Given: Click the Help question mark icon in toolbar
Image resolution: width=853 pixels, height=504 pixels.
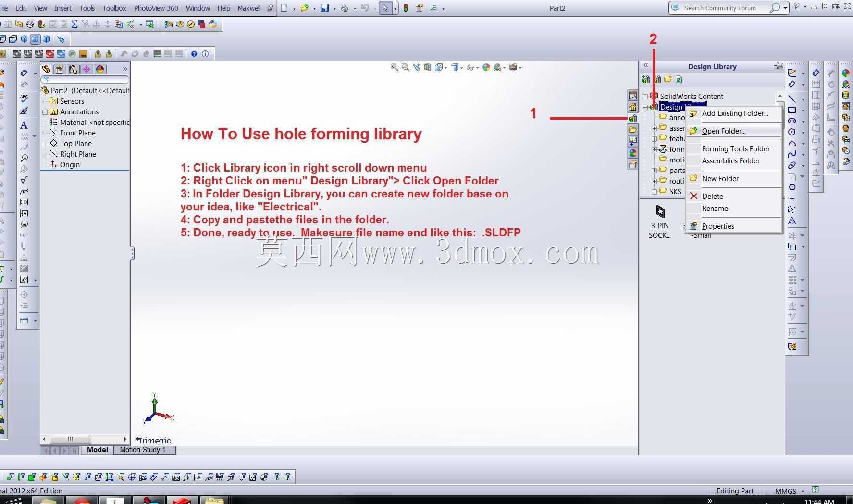Looking at the screenshot, I should [194, 54].
